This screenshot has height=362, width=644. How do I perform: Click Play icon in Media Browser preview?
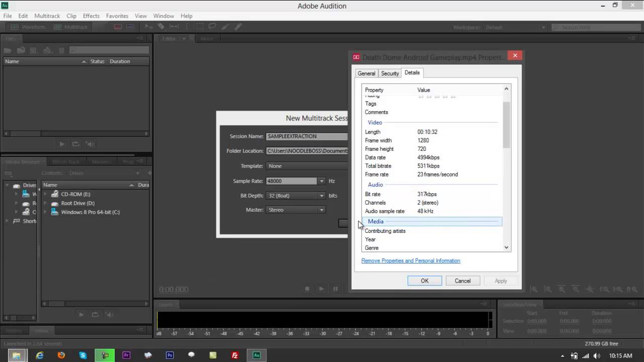click(x=80, y=315)
